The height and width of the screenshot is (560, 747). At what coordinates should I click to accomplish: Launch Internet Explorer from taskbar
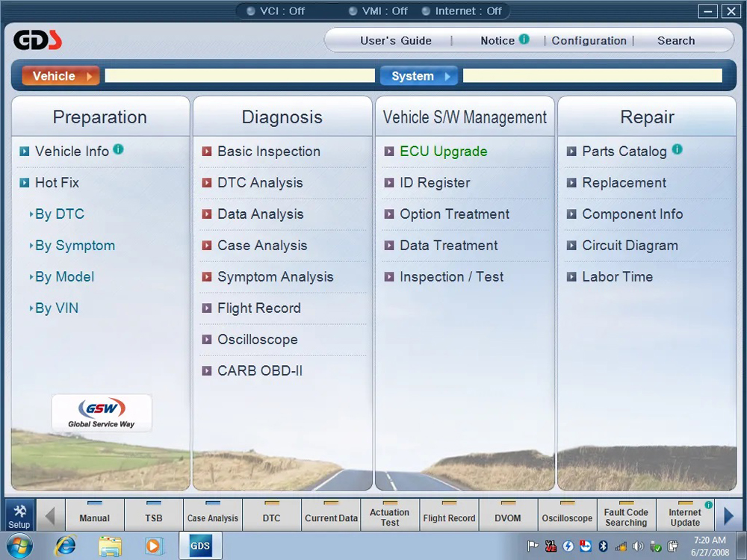tap(65, 546)
